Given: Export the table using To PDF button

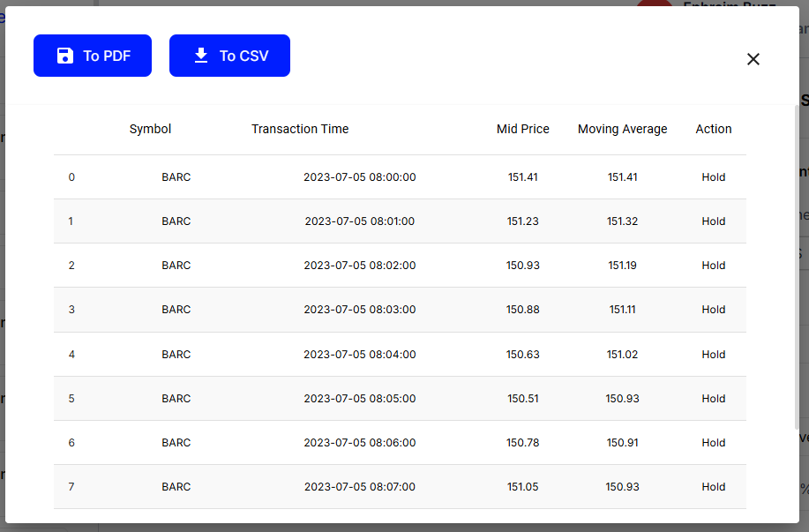Looking at the screenshot, I should point(93,56).
